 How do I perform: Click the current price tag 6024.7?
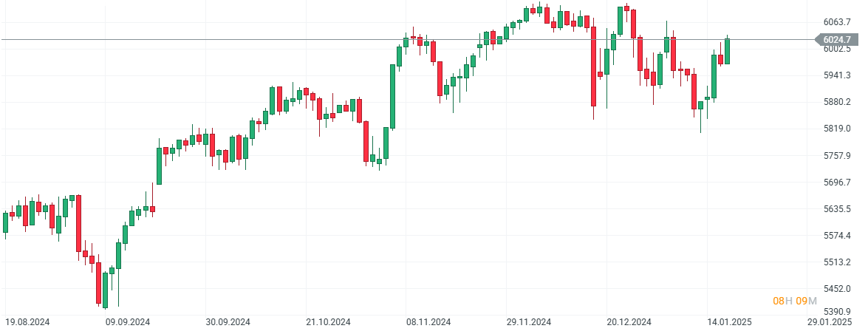[x=836, y=39]
